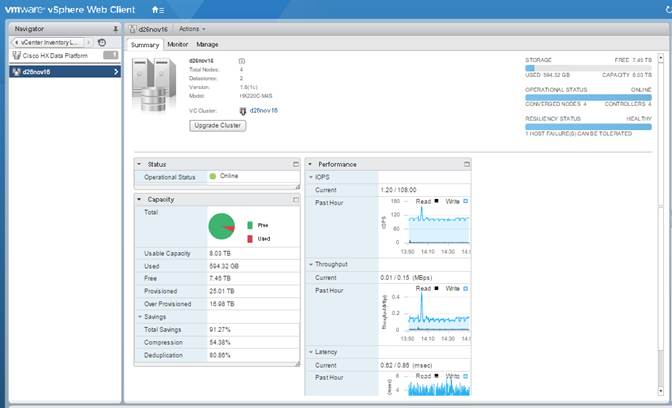Viewport: 672px width, 408px height.
Task: Click the red Used legend swatch
Action: 250,239
